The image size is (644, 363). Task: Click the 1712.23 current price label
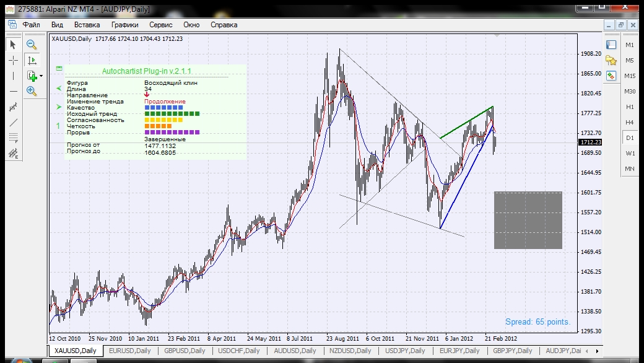point(590,142)
